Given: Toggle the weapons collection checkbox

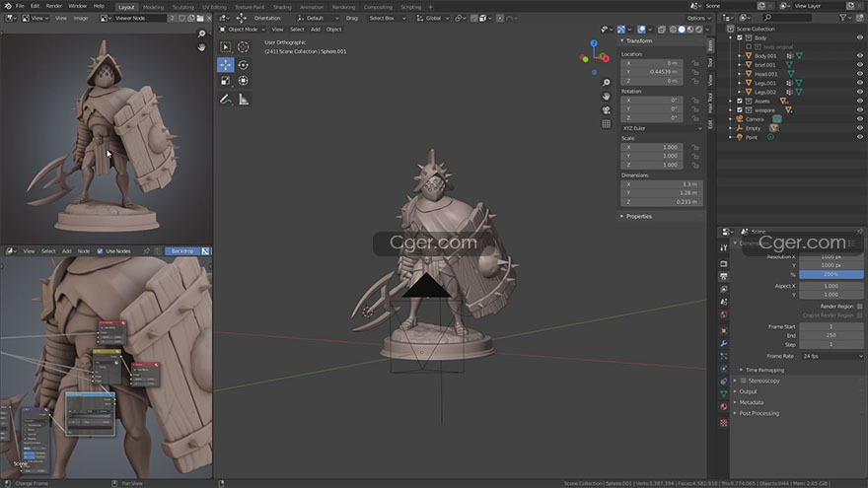Looking at the screenshot, I should click(x=739, y=110).
